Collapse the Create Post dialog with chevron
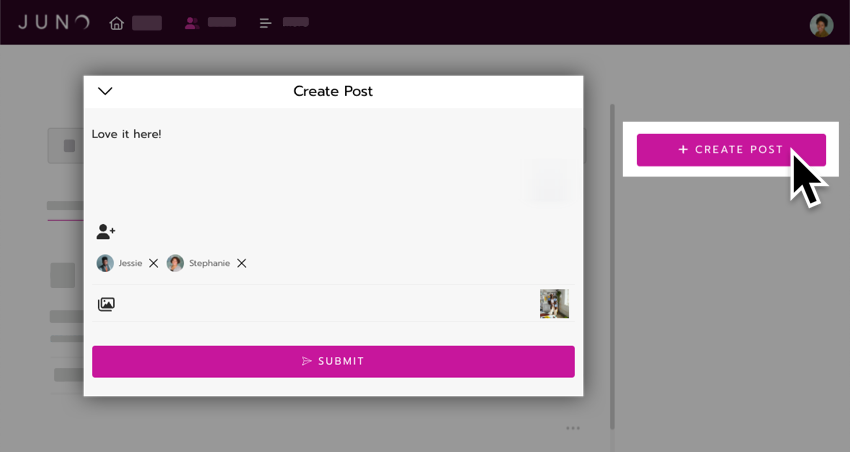Screen dimensions: 850x452 105,91
